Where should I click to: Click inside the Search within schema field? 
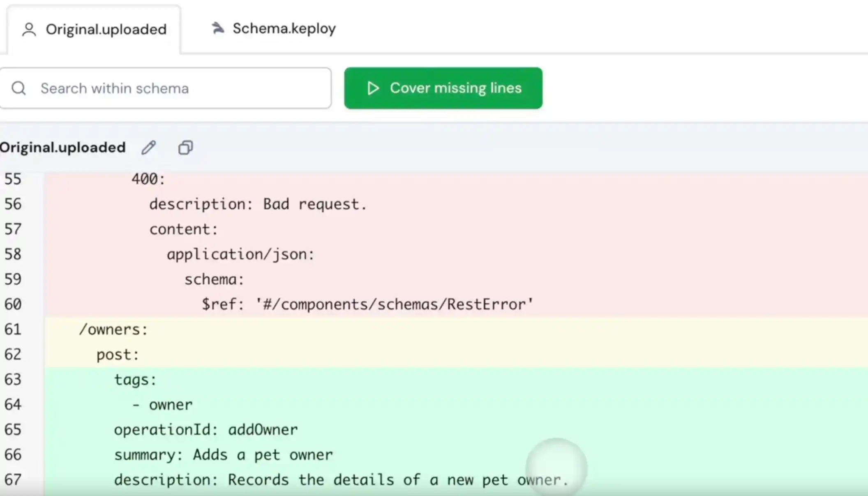click(164, 88)
